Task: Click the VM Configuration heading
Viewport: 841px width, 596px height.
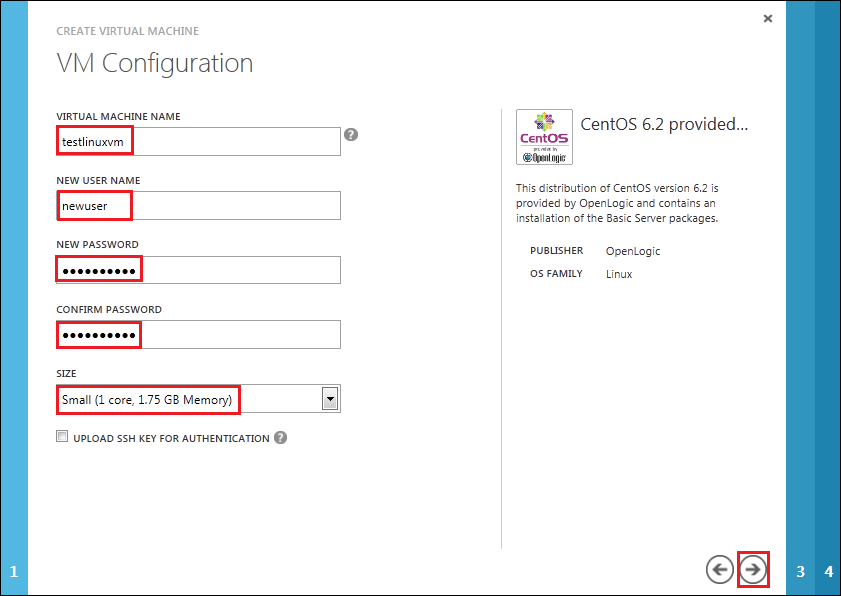Action: coord(155,64)
